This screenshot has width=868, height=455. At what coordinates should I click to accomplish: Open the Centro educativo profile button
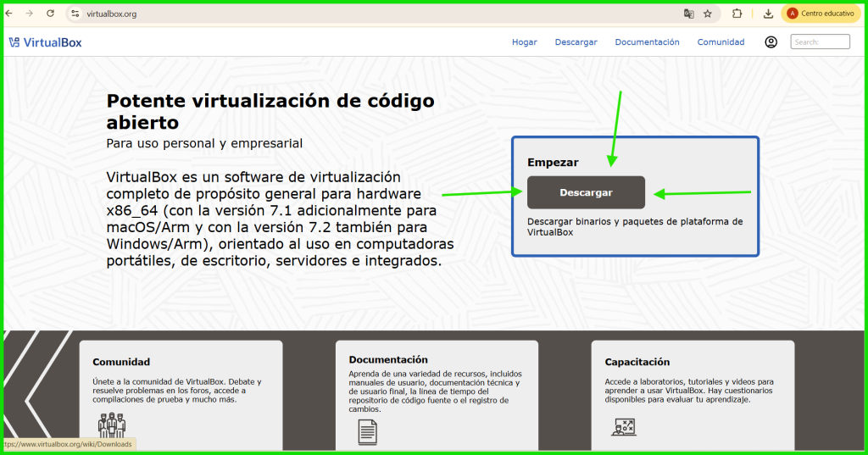821,14
